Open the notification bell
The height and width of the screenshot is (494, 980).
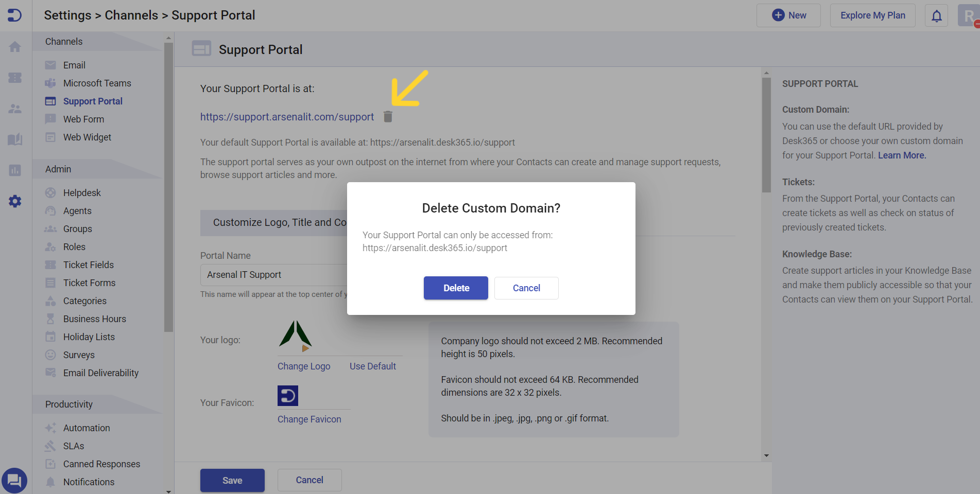click(936, 15)
